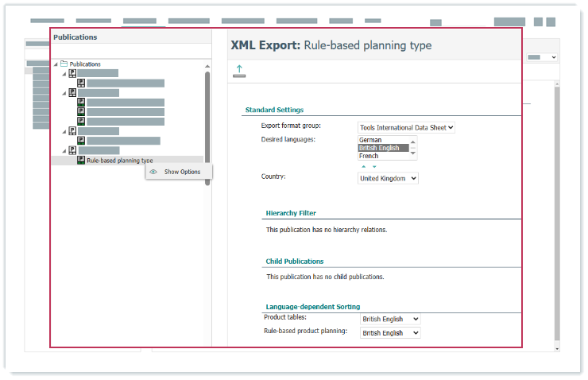Select Rule-based planning type in tree
Screen dimensions: 588x380
pos(120,161)
